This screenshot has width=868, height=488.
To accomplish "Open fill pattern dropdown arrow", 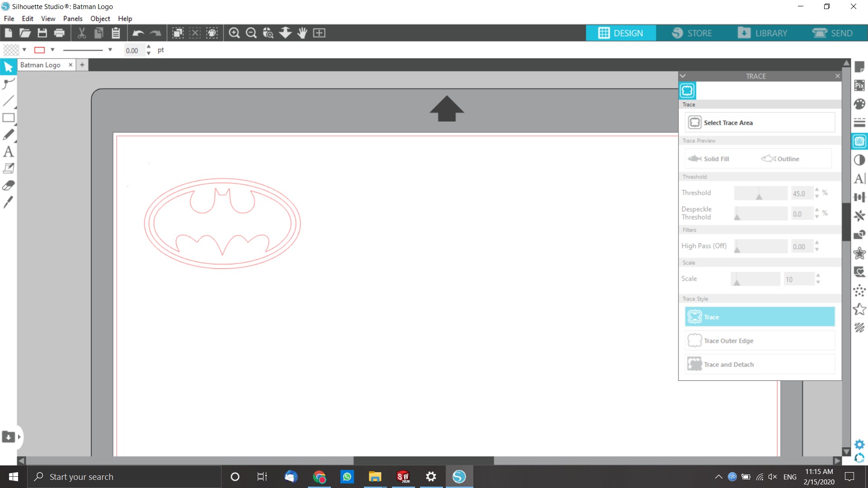I will click(24, 50).
